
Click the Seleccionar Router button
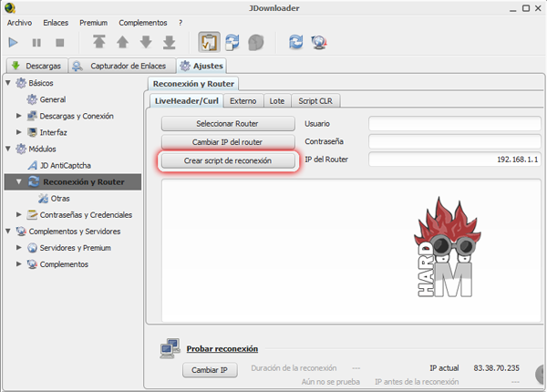[x=228, y=124]
